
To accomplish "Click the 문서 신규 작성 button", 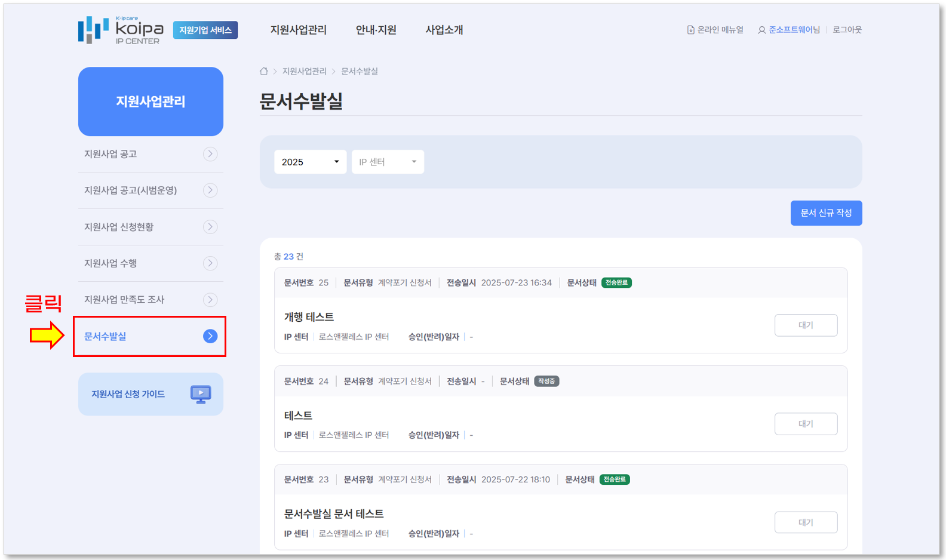I will point(825,213).
